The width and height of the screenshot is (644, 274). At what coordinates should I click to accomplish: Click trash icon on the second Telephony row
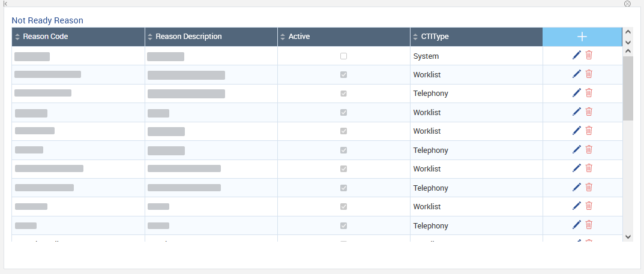589,149
